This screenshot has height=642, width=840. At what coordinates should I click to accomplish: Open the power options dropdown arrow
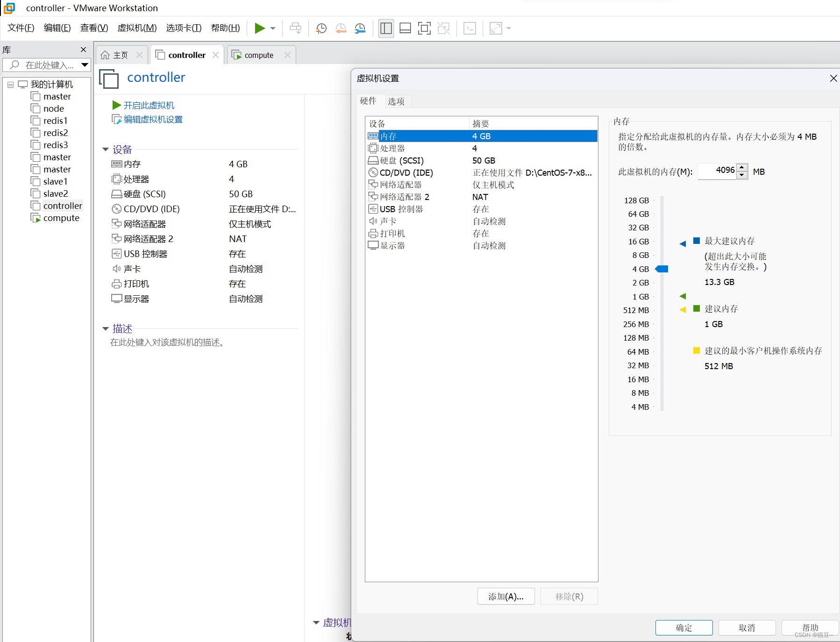click(272, 29)
